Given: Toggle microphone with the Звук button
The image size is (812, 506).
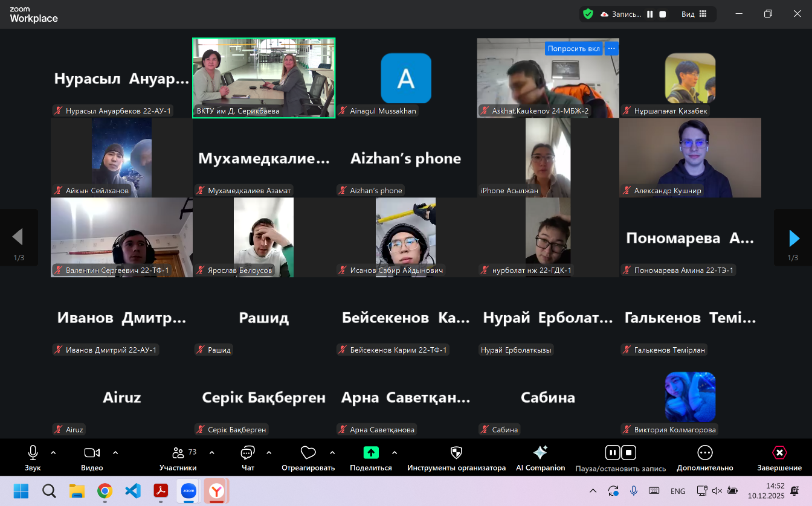Looking at the screenshot, I should click(x=33, y=453).
